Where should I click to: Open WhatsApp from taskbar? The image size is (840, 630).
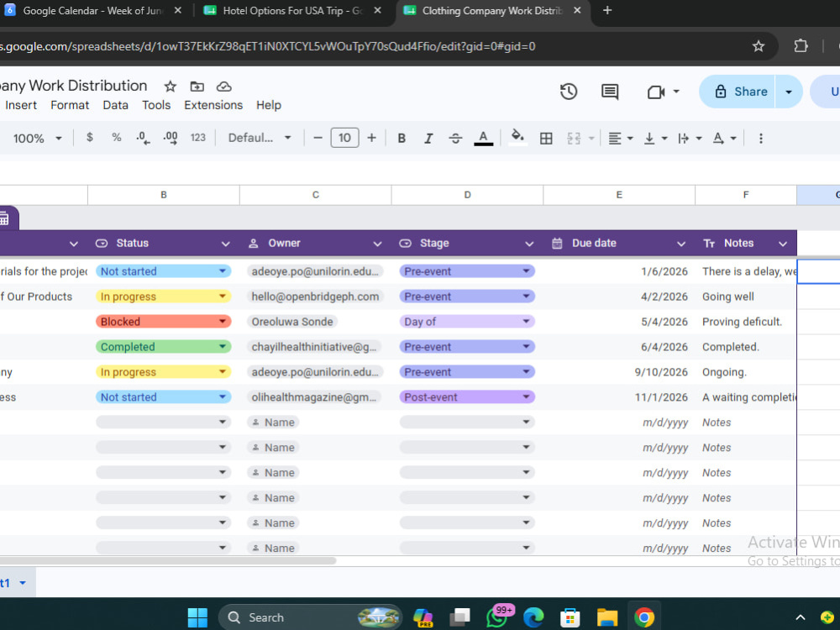click(x=497, y=617)
